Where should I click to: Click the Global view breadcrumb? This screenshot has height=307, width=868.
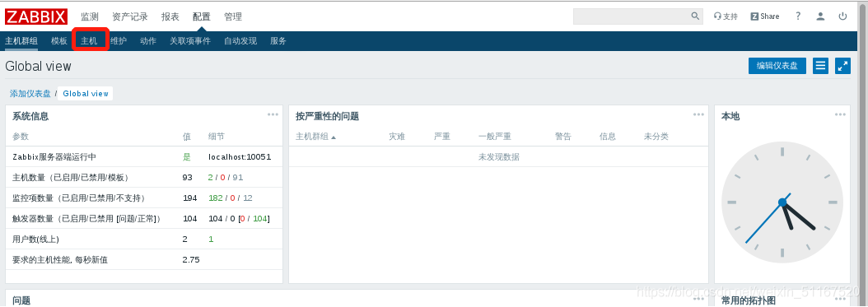pyautogui.click(x=86, y=94)
